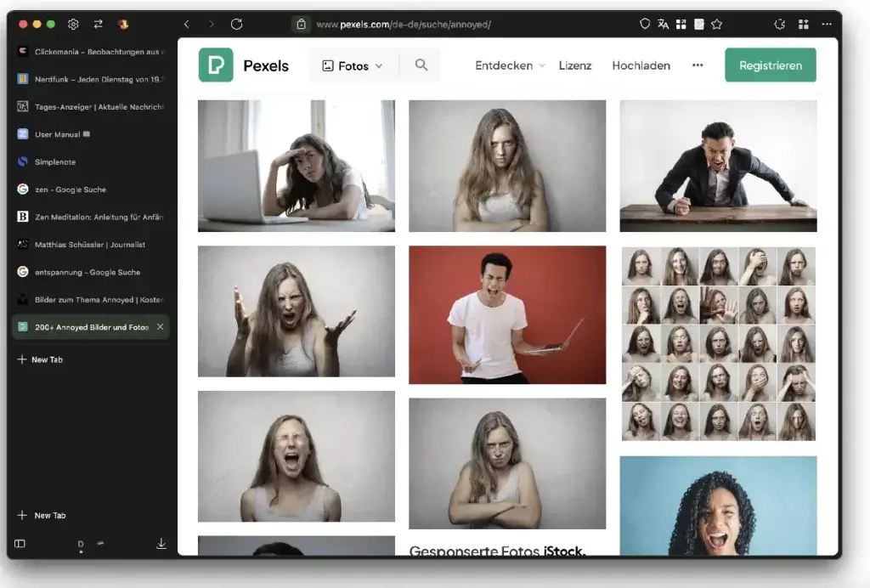This screenshot has height=588, width=870.
Task: Bookmark this page with the star
Action: 717,24
